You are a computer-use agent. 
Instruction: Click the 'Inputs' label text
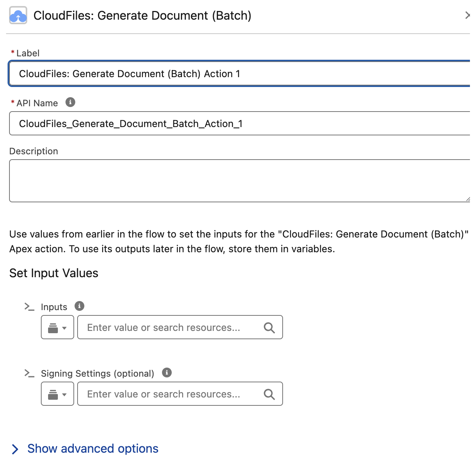[x=54, y=307]
